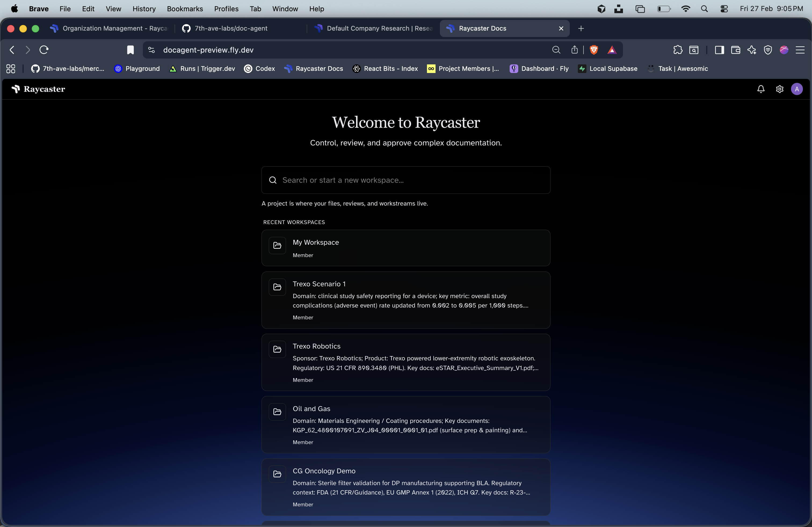812x527 pixels.
Task: Click the Brave Shields lion icon
Action: (594, 50)
